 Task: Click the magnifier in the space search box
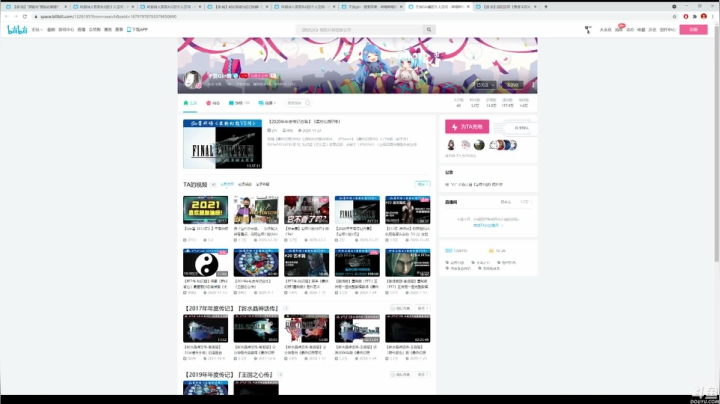307,103
